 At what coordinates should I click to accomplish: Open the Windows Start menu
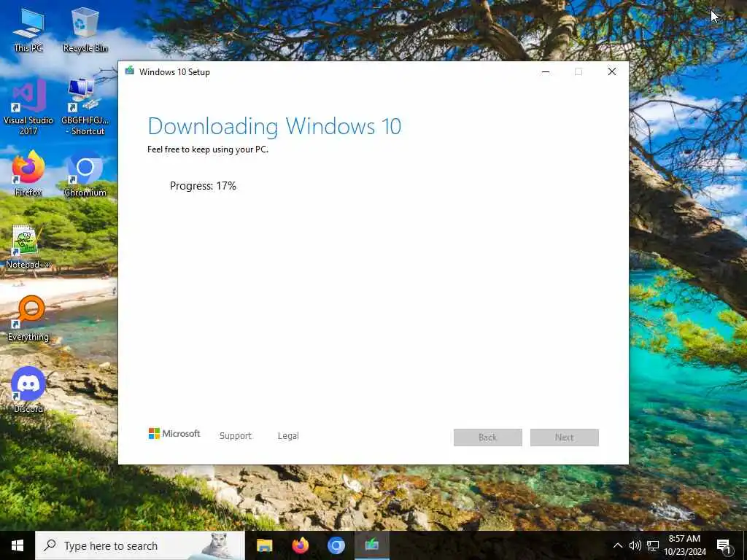coord(18,545)
